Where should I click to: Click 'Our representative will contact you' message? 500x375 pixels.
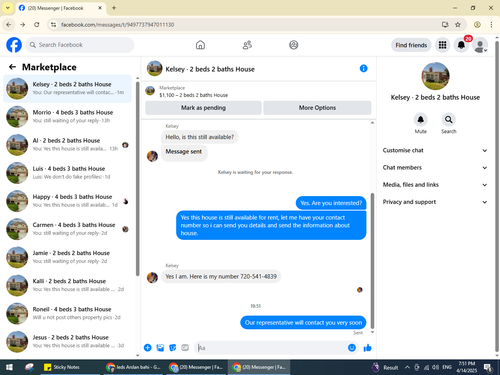click(303, 323)
